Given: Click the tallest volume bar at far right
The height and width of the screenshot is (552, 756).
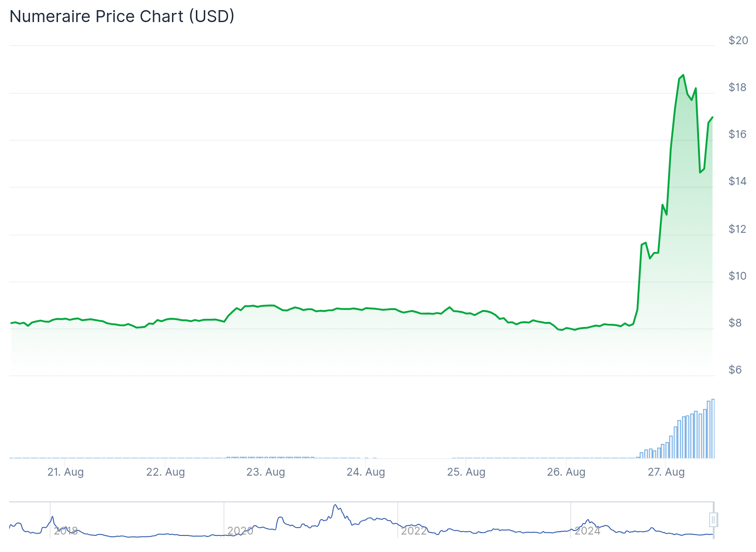Looking at the screenshot, I should tap(713, 428).
